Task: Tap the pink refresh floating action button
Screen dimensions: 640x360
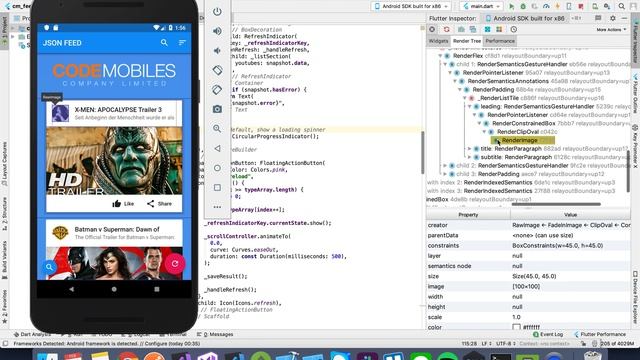Action: tap(175, 264)
